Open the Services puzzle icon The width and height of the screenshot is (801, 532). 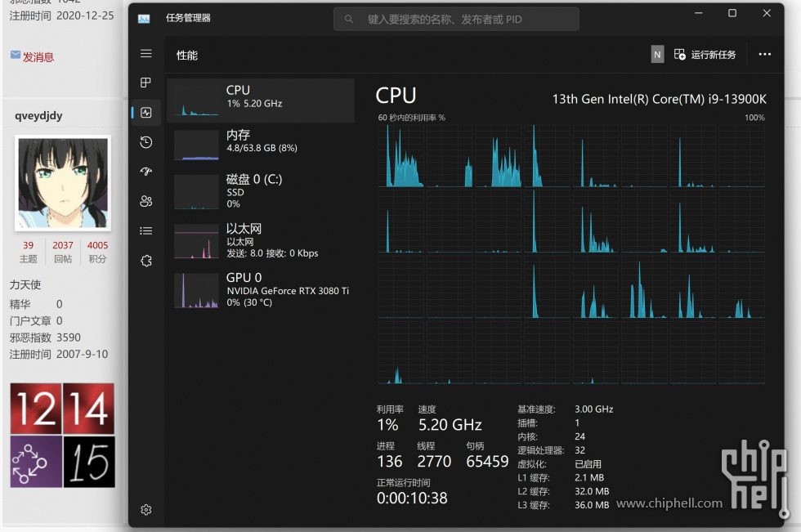pyautogui.click(x=146, y=261)
